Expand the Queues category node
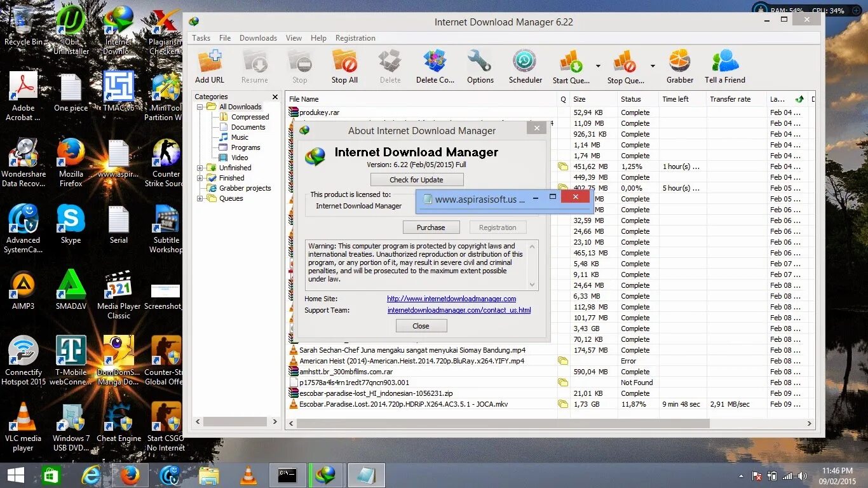This screenshot has width=868, height=488. pyautogui.click(x=200, y=198)
